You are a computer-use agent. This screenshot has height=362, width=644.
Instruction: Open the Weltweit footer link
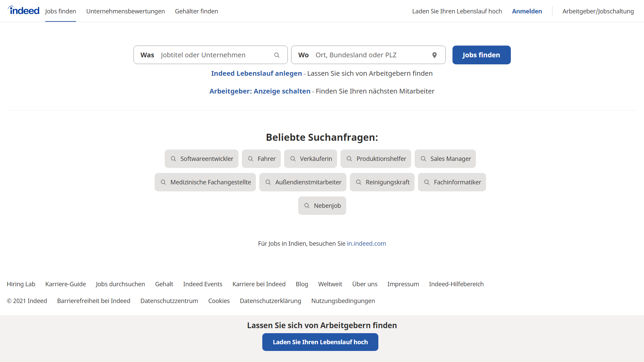pos(330,284)
